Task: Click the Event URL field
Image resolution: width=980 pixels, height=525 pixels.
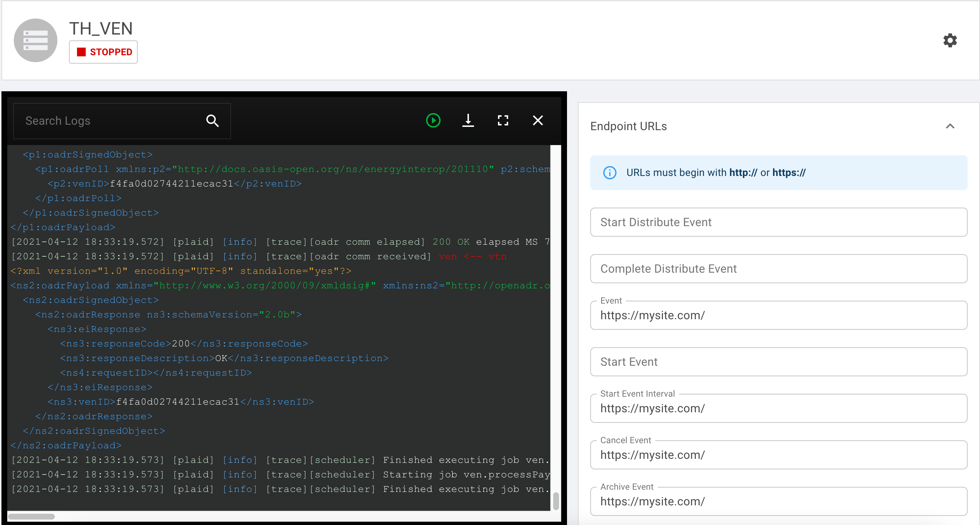Action: point(778,315)
